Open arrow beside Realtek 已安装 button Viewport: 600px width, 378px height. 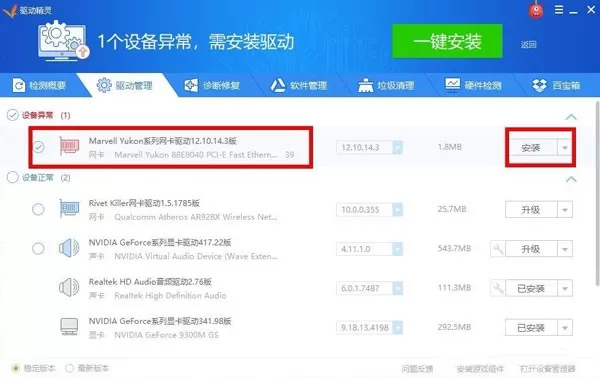point(565,288)
